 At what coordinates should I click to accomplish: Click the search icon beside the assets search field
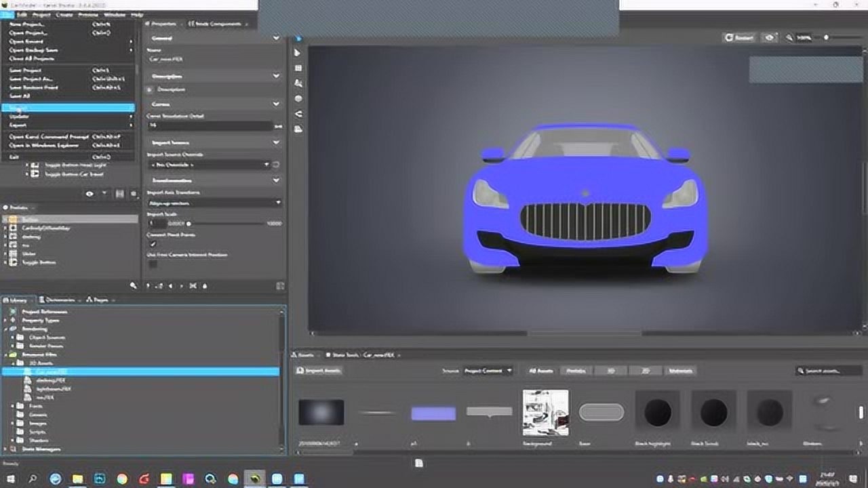click(802, 371)
